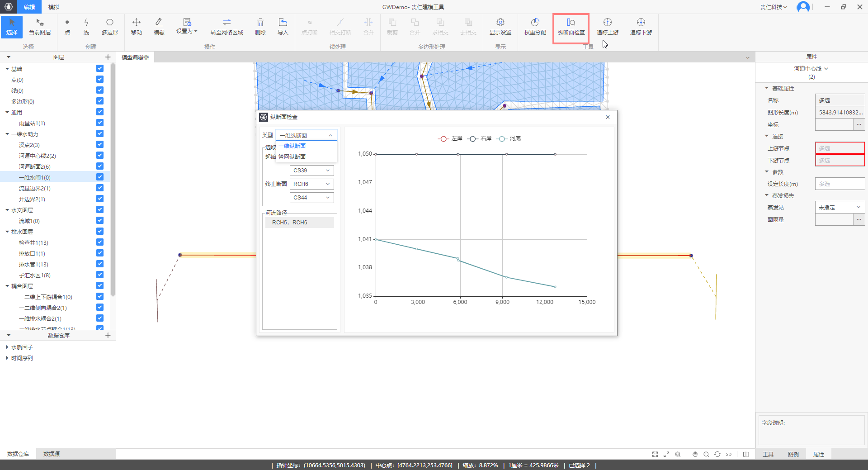Image resolution: width=868 pixels, height=470 pixels.
Task: Expand the 水质因子 tree node
Action: pyautogui.click(x=7, y=347)
